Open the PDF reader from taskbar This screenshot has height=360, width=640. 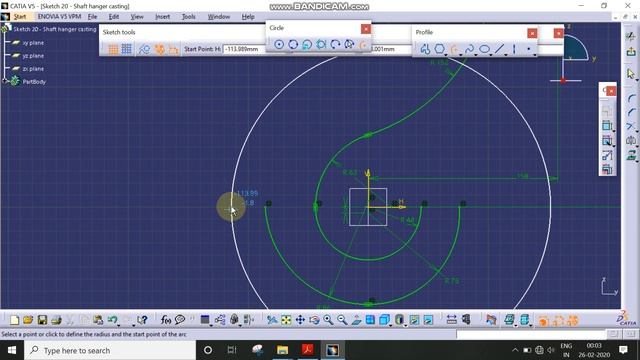tap(307, 350)
